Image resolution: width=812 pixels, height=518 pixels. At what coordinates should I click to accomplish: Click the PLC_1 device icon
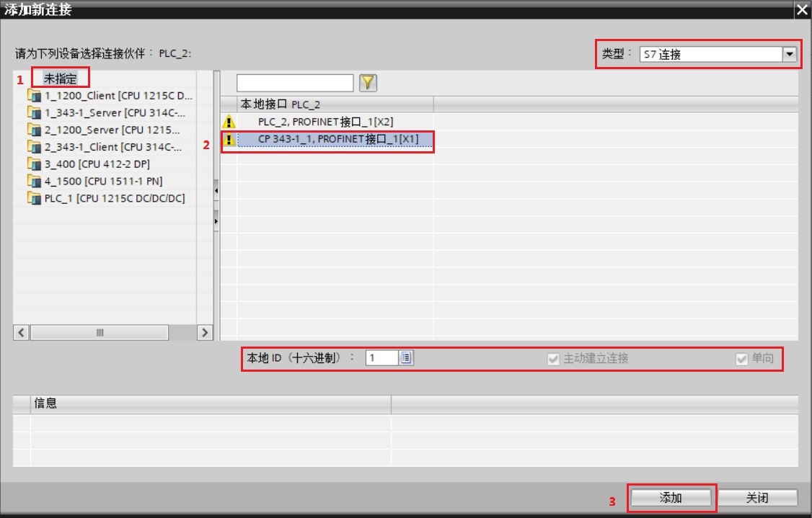click(34, 198)
